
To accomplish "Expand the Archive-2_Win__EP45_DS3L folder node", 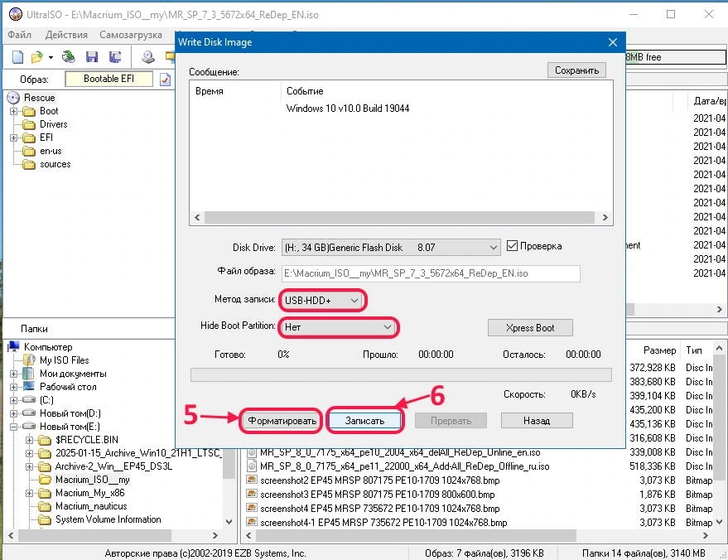I will [x=29, y=466].
